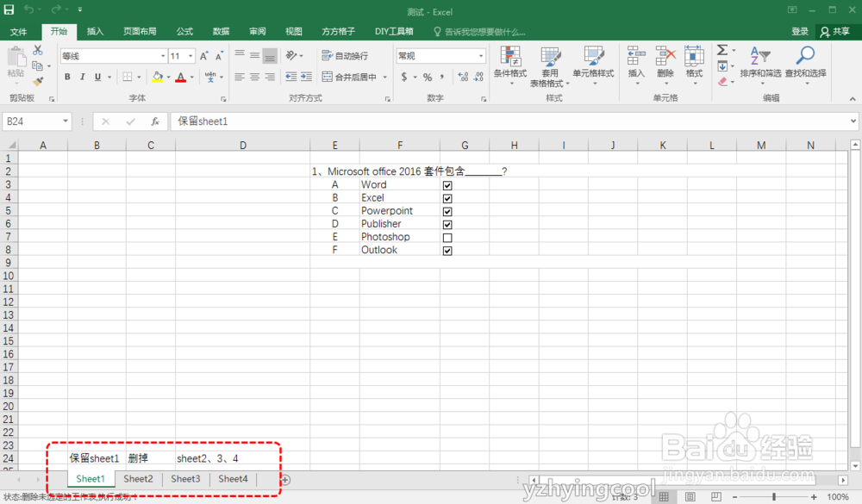862x504 pixels.
Task: Click 合并后居中 merge and center button
Action: tap(350, 77)
